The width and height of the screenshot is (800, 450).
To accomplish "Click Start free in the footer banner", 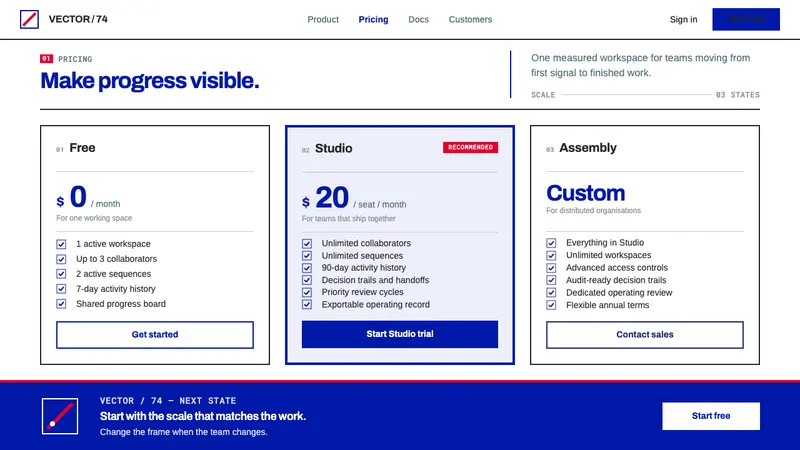I will coord(711,416).
